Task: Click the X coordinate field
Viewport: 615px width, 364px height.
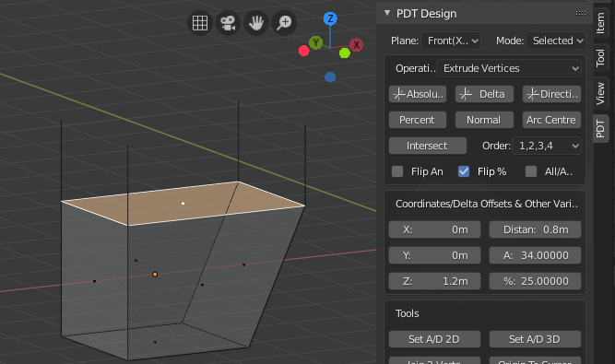Action: tap(434, 229)
